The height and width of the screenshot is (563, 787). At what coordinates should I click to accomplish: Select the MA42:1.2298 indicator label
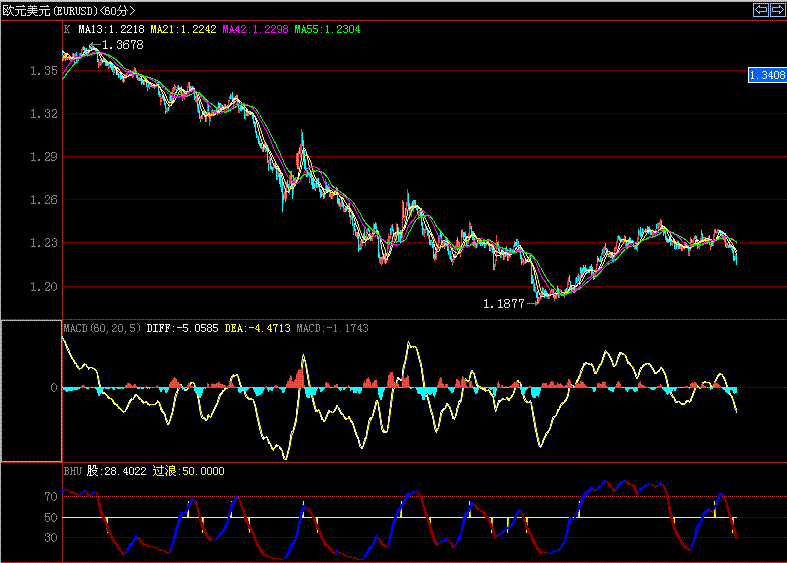pos(255,30)
